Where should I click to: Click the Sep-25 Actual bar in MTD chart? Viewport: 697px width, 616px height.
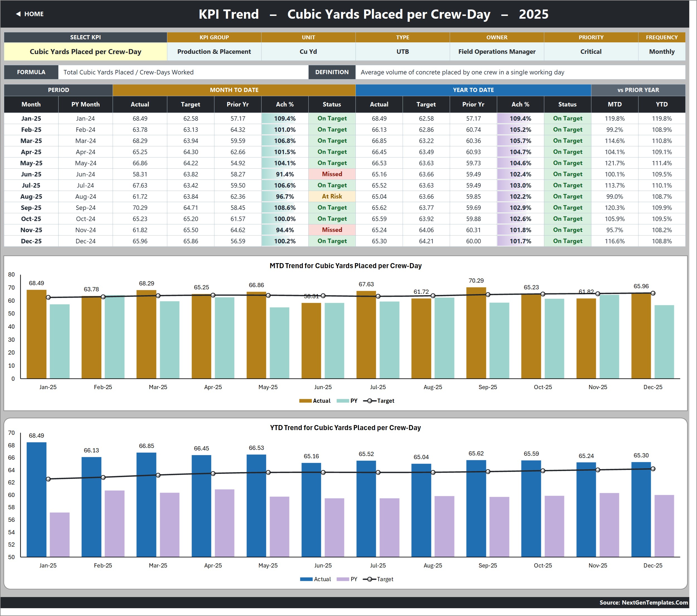tap(476, 333)
